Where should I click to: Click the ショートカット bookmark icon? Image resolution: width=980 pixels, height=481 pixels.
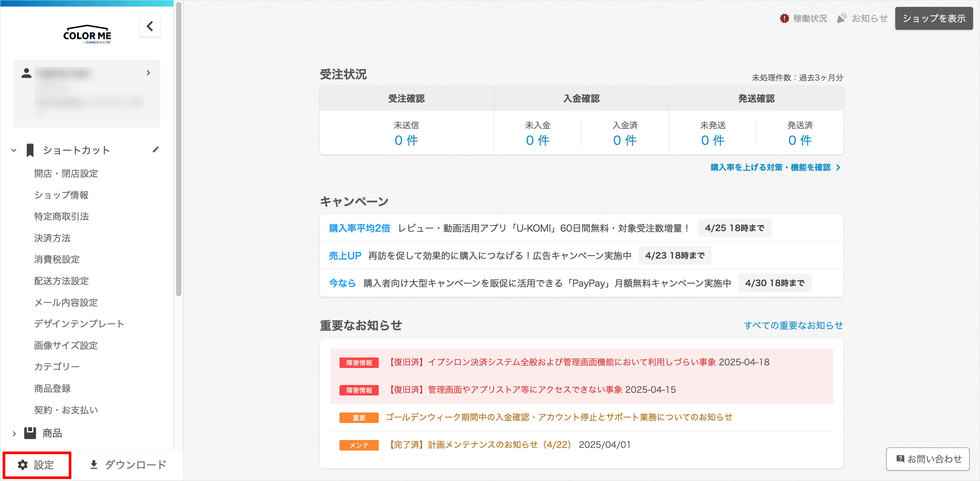tap(30, 150)
